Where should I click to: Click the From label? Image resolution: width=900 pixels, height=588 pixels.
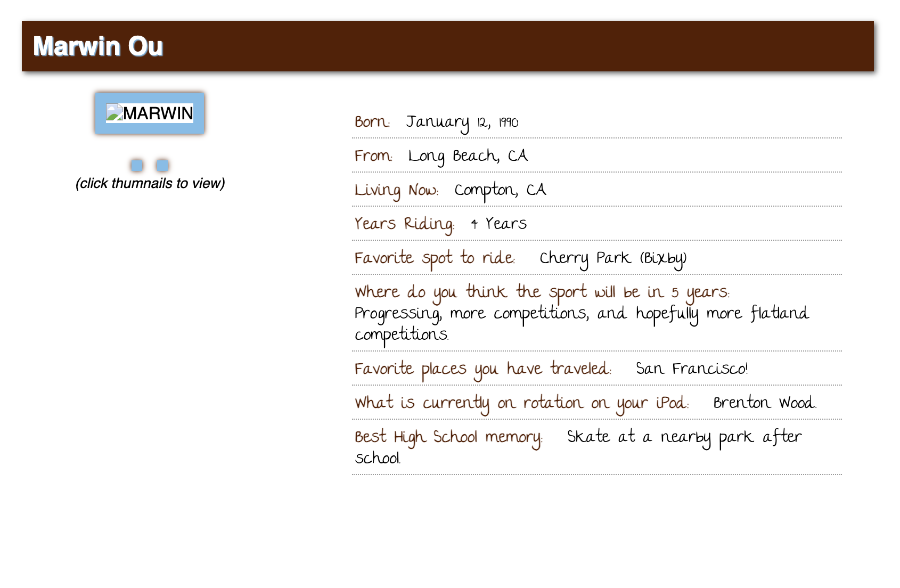pyautogui.click(x=373, y=156)
